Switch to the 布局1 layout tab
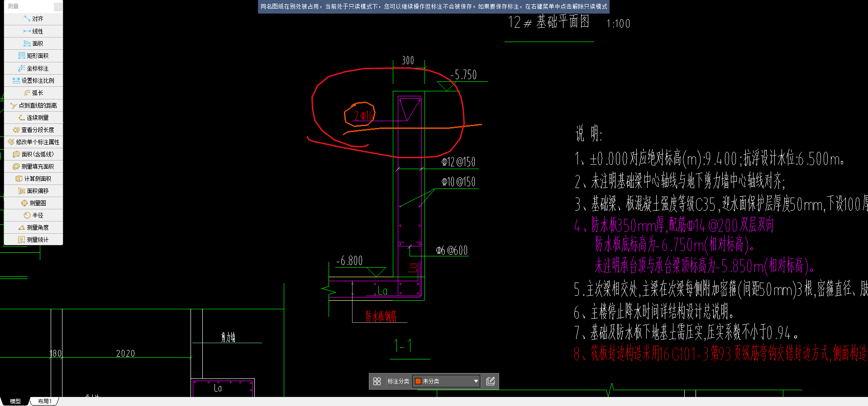The width and height of the screenshot is (868, 406). (x=45, y=401)
